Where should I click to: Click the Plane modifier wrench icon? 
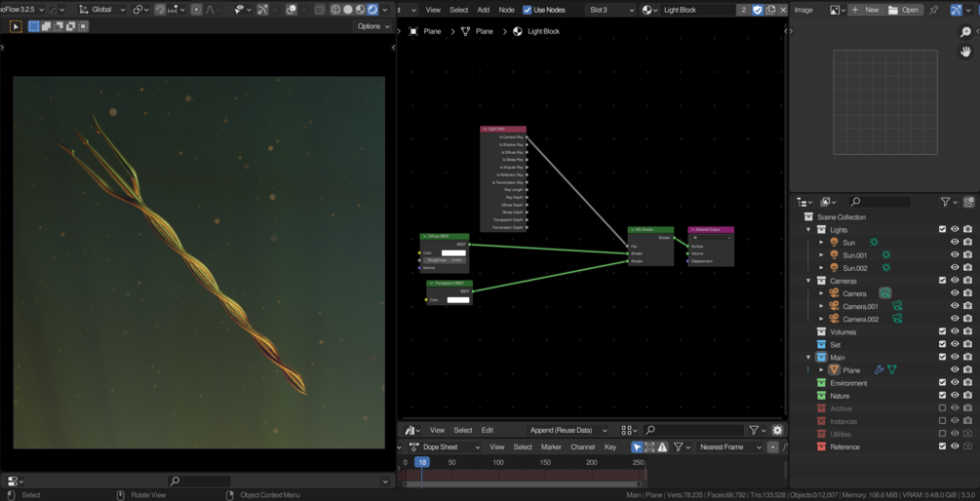[879, 369]
